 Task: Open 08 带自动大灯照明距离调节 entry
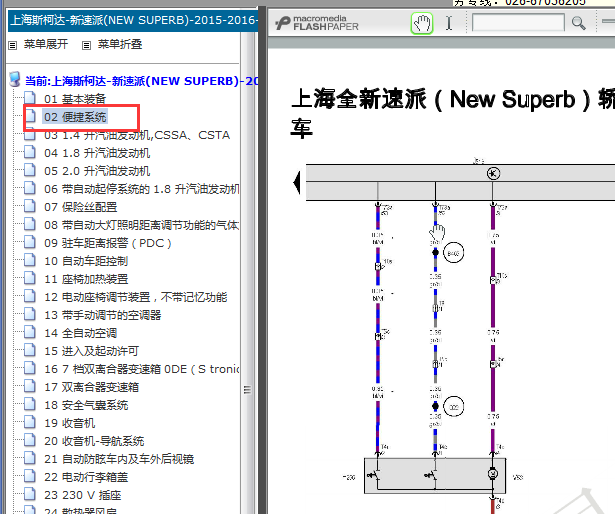(x=142, y=225)
